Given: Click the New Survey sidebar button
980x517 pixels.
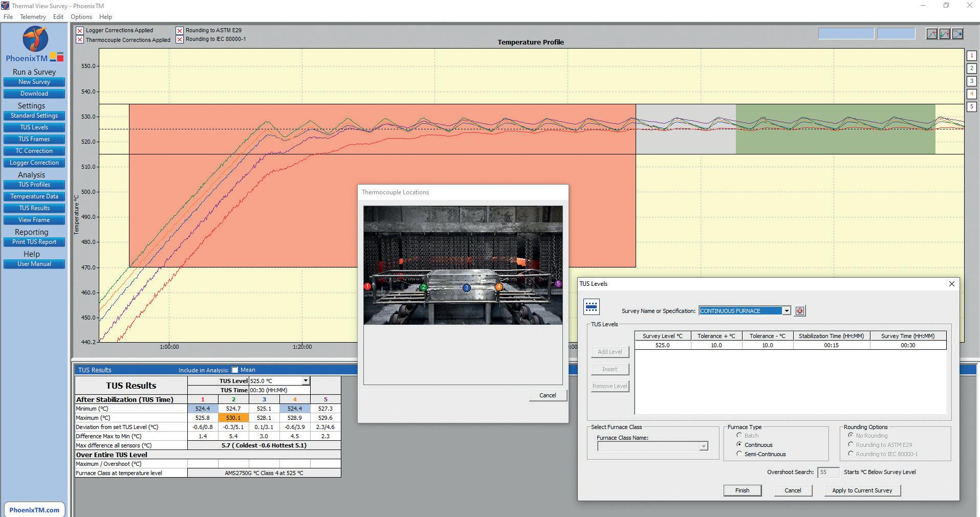Looking at the screenshot, I should pyautogui.click(x=34, y=82).
